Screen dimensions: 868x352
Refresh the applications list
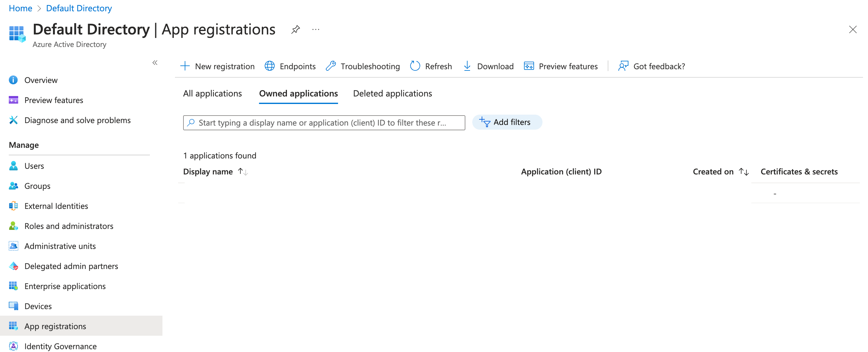[x=431, y=66]
